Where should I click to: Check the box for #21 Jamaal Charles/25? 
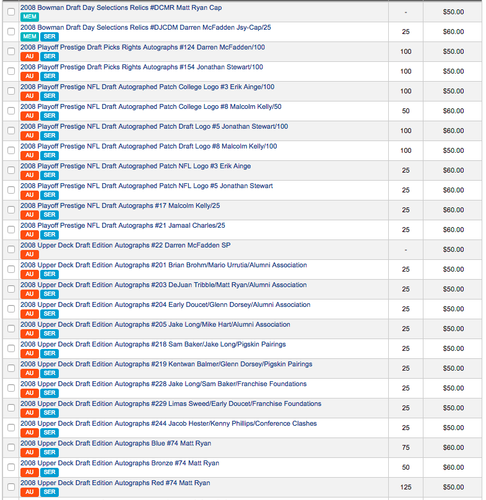coord(11,229)
